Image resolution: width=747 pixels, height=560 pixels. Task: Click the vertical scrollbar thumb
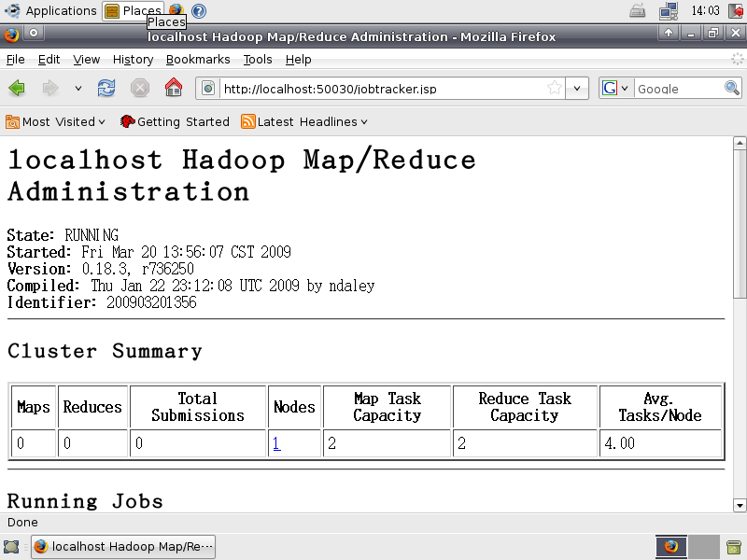(740, 224)
